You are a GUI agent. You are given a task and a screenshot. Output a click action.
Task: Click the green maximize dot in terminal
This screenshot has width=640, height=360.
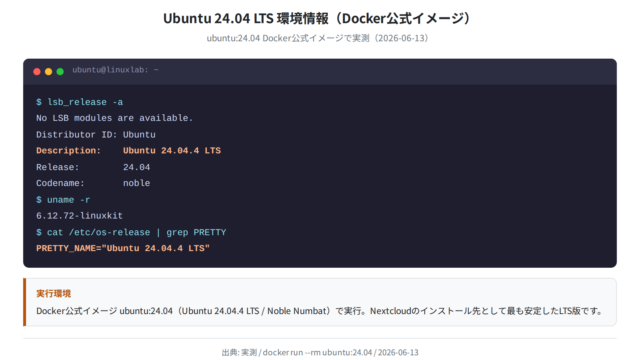coord(60,71)
